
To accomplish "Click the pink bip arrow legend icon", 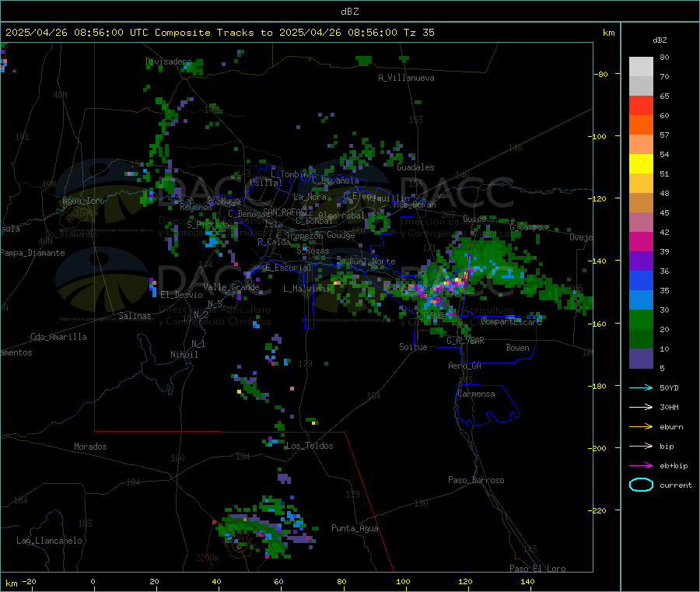I will tap(641, 446).
